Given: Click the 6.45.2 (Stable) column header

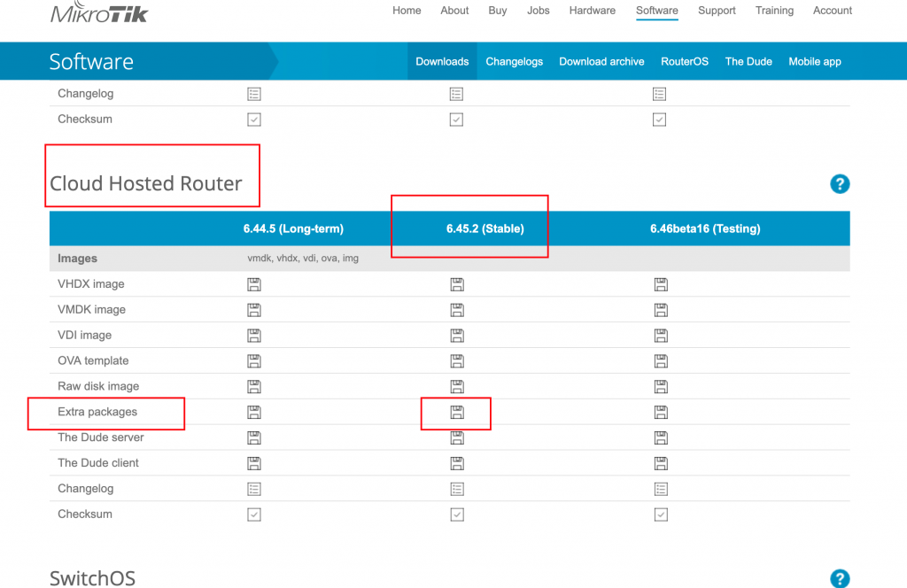Looking at the screenshot, I should click(x=485, y=228).
